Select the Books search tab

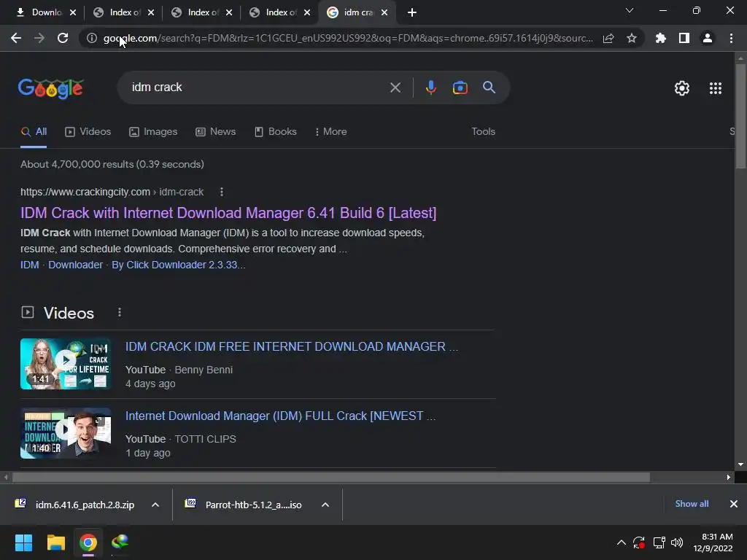click(275, 132)
